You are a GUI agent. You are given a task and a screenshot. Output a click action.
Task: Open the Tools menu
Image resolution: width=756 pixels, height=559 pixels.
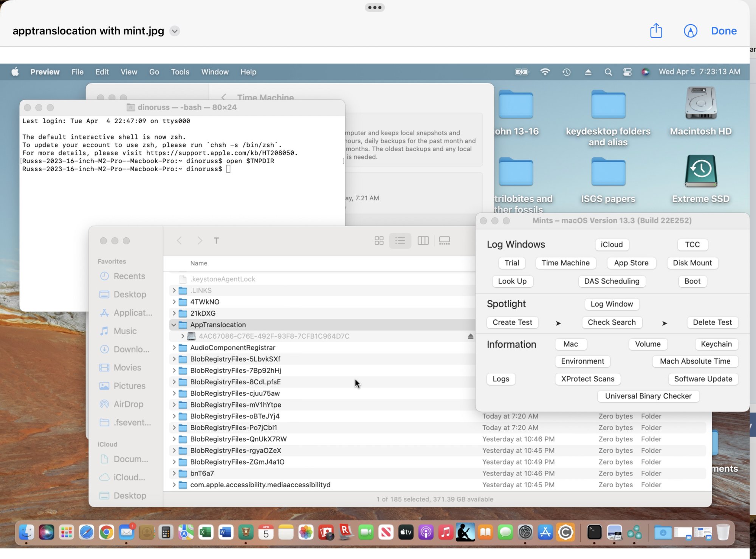point(180,72)
